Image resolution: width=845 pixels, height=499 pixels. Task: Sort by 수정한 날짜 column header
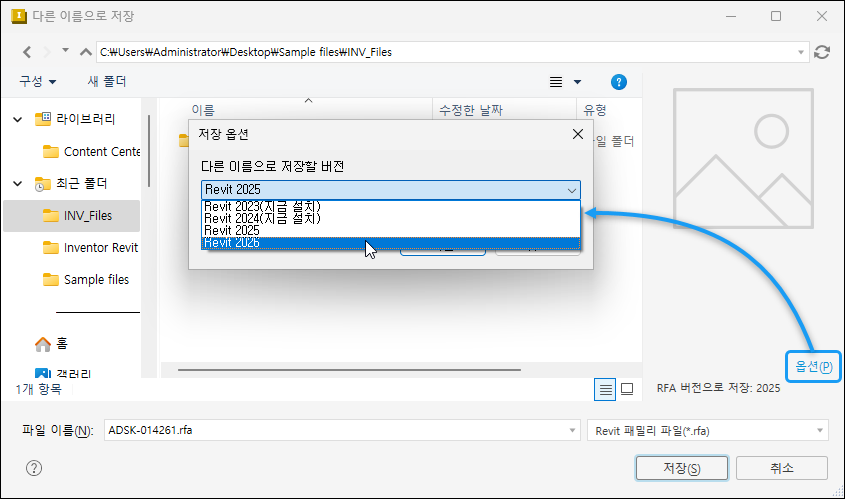471,110
